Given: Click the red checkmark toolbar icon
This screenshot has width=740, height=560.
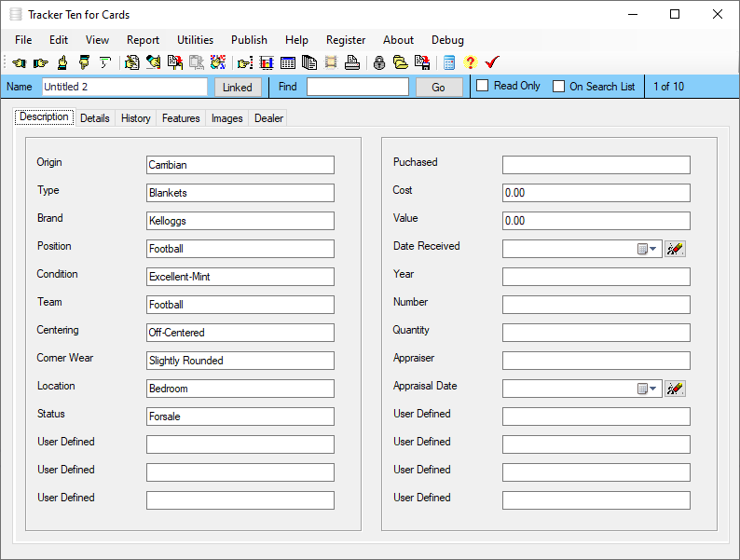Looking at the screenshot, I should point(492,63).
